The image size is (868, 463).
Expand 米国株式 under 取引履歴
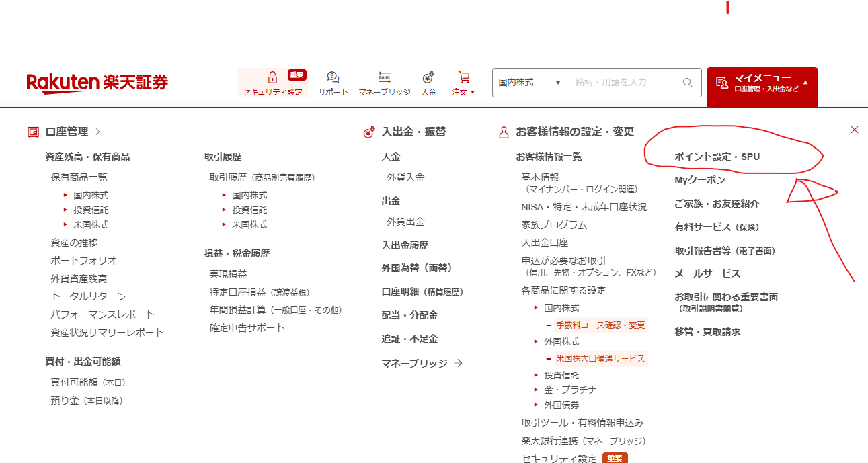[249, 224]
